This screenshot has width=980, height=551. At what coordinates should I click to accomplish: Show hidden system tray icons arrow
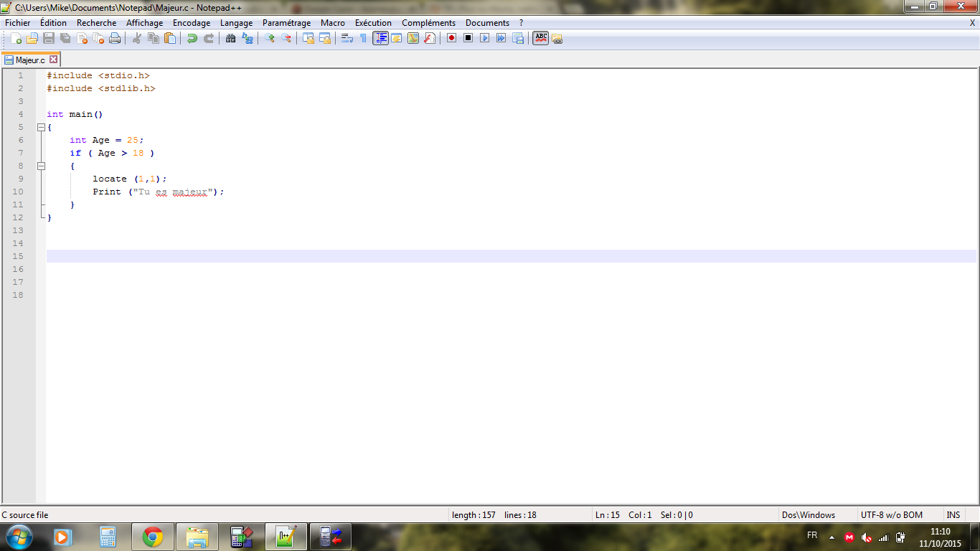[831, 537]
